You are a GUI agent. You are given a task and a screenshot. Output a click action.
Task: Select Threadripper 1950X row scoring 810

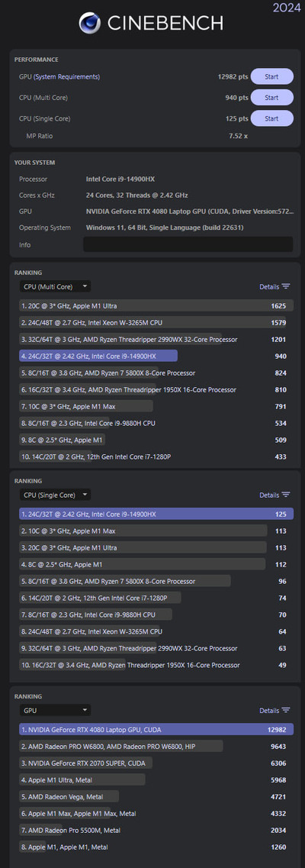[156, 389]
